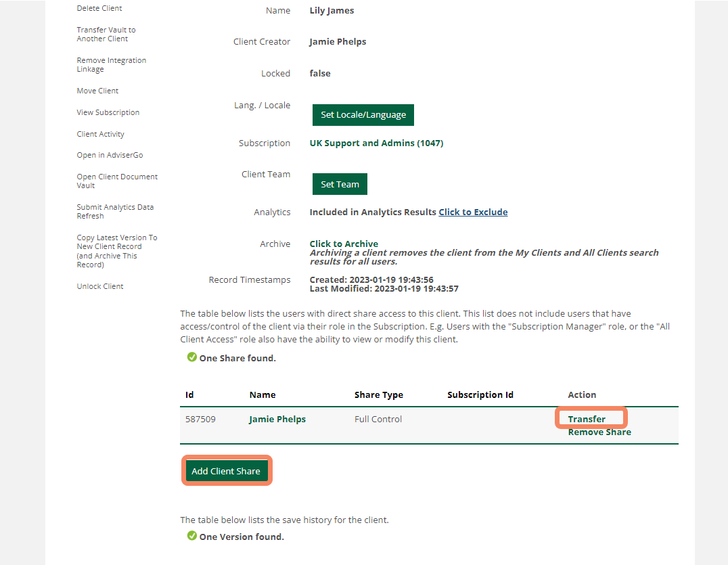Click the One Version found checkmark icon
The height and width of the screenshot is (565, 728).
click(191, 536)
